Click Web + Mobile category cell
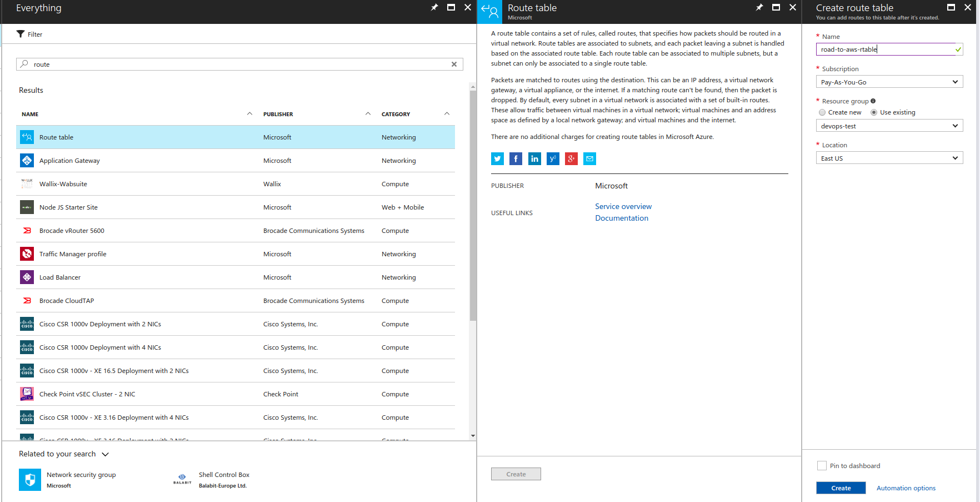Image resolution: width=980 pixels, height=502 pixels. (403, 207)
